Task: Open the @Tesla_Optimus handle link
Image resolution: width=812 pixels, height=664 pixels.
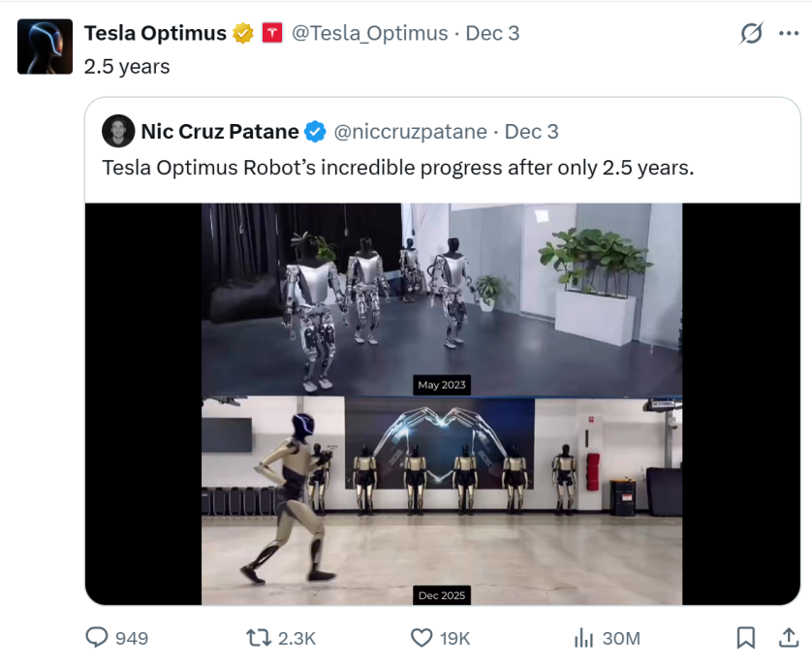Action: pyautogui.click(x=369, y=33)
